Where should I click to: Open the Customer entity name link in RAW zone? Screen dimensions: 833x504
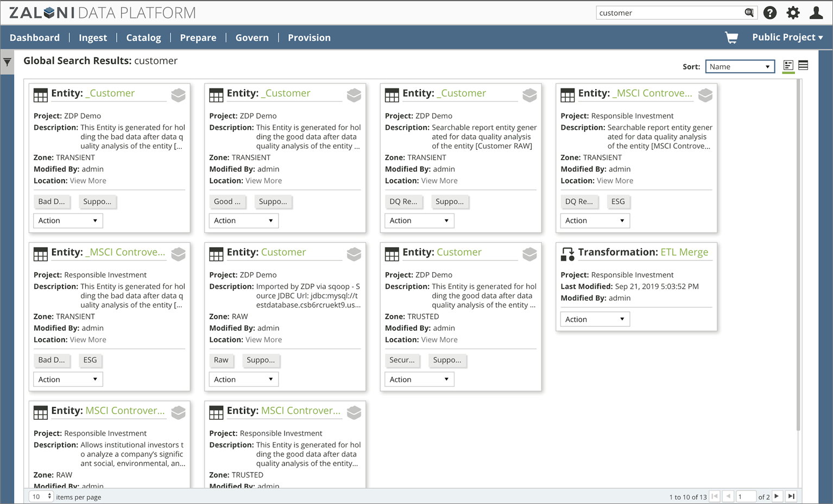coord(283,252)
